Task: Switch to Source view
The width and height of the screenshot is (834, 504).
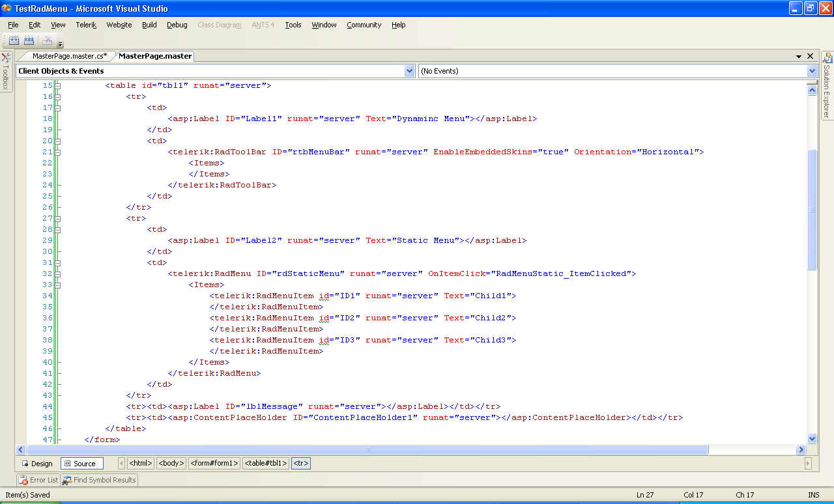Action: coord(82,464)
